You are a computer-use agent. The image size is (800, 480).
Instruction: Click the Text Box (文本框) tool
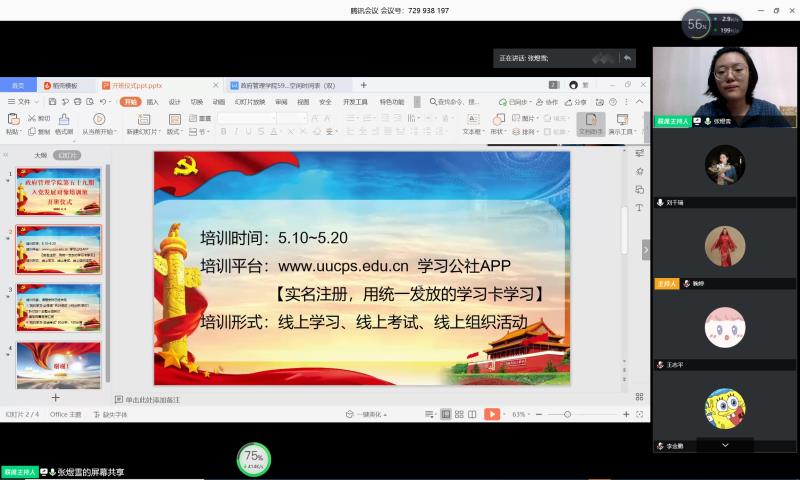pos(471,120)
